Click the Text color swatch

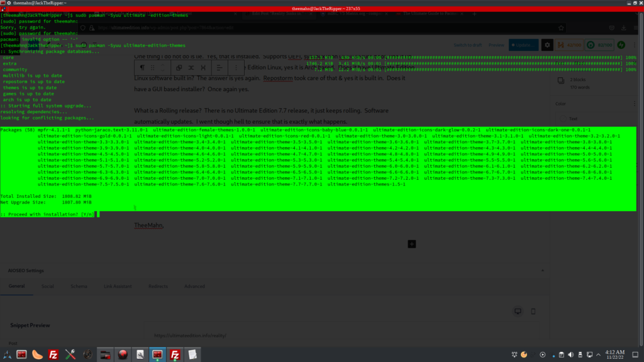(x=563, y=119)
